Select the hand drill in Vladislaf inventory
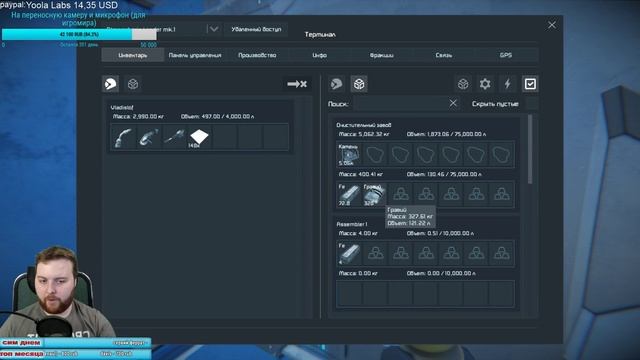 174,137
